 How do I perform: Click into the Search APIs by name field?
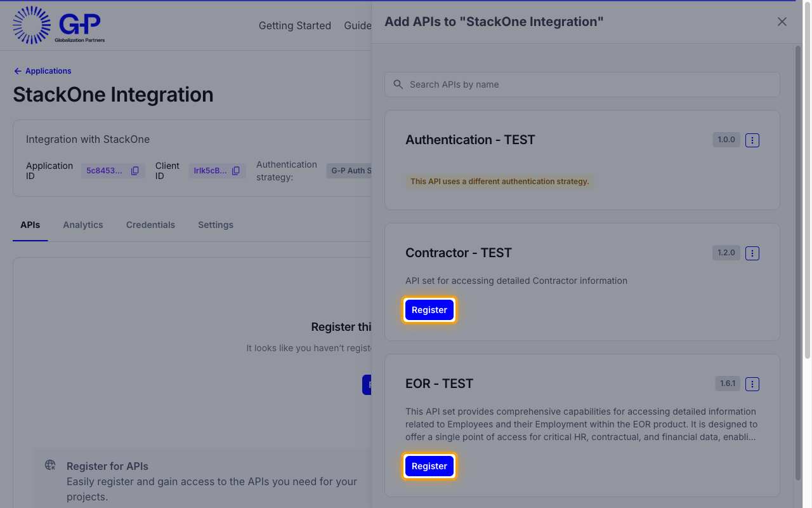pyautogui.click(x=582, y=84)
